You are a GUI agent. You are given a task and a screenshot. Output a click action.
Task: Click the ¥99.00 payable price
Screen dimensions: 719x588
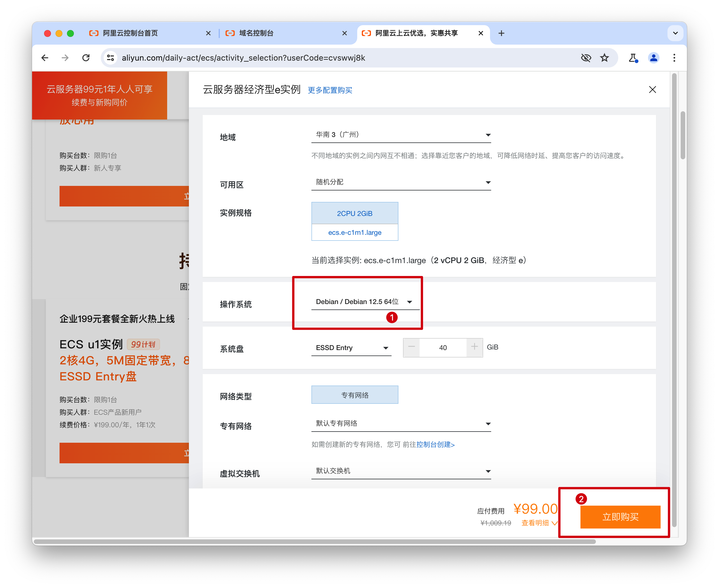pos(535,509)
